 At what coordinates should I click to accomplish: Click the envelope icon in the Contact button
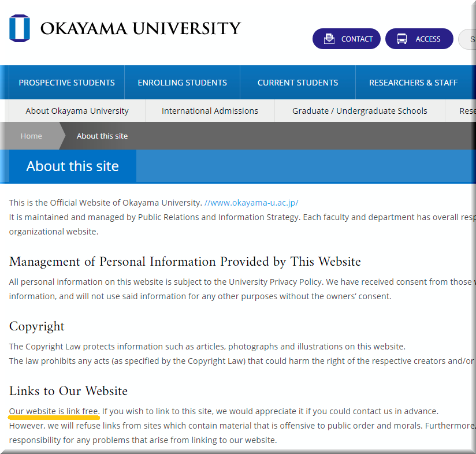[x=329, y=39]
